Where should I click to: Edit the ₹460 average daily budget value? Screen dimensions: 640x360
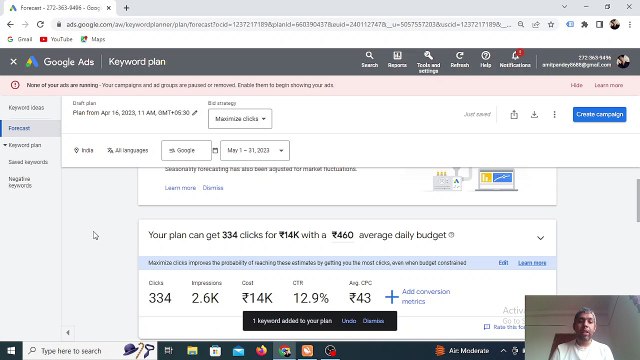click(x=342, y=235)
